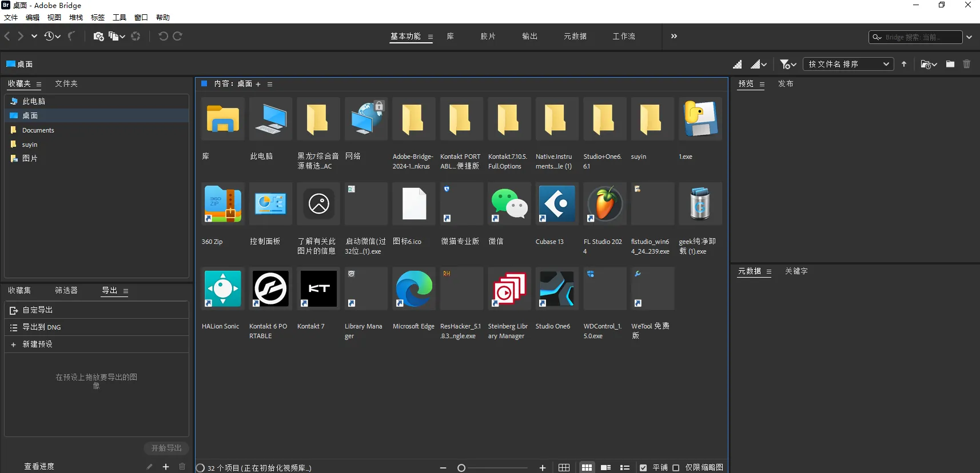Click 桌面 path breadcrumb
980x473 pixels.
click(19, 64)
